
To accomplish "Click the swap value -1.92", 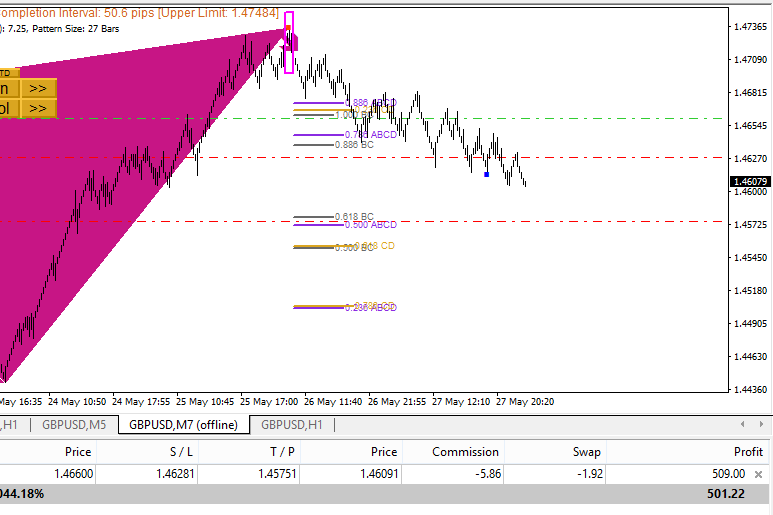I will click(590, 474).
